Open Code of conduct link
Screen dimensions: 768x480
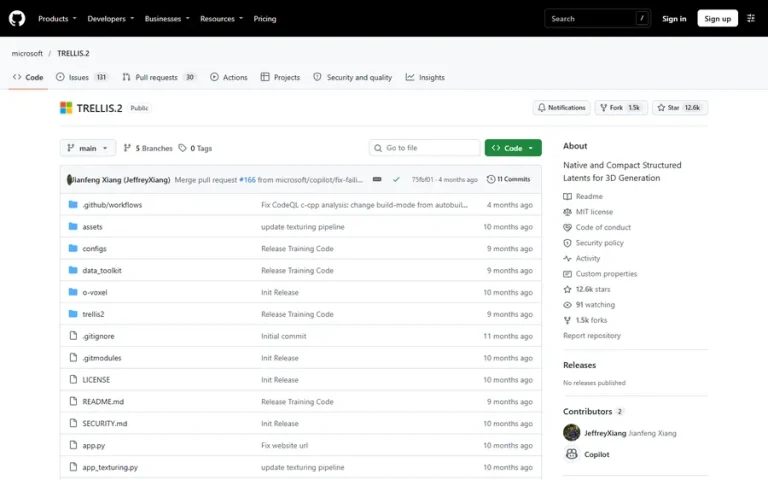pyautogui.click(x=597, y=227)
